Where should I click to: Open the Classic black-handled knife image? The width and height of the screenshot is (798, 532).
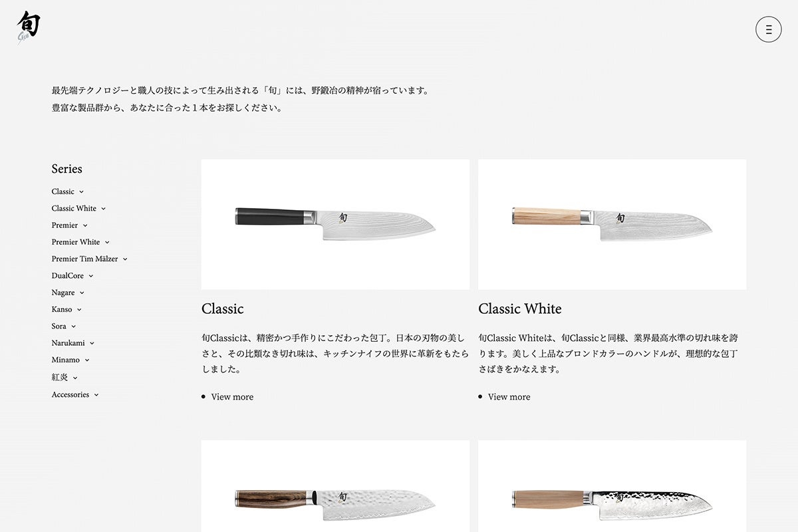335,224
